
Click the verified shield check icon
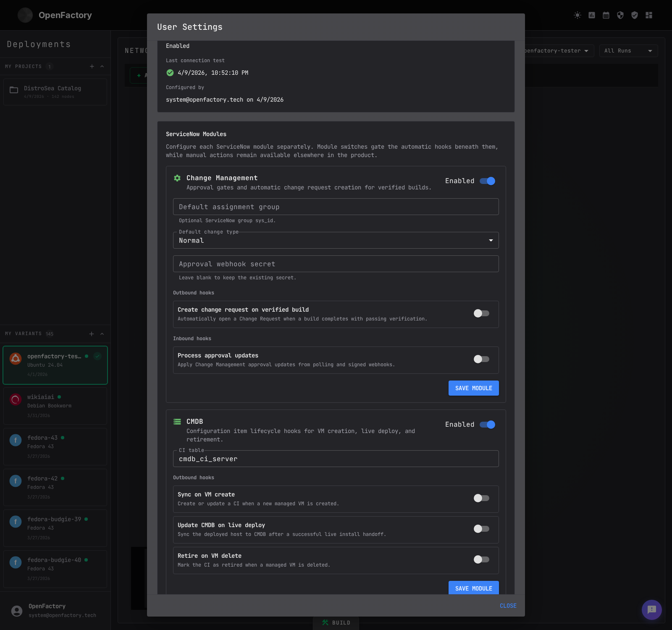(635, 15)
